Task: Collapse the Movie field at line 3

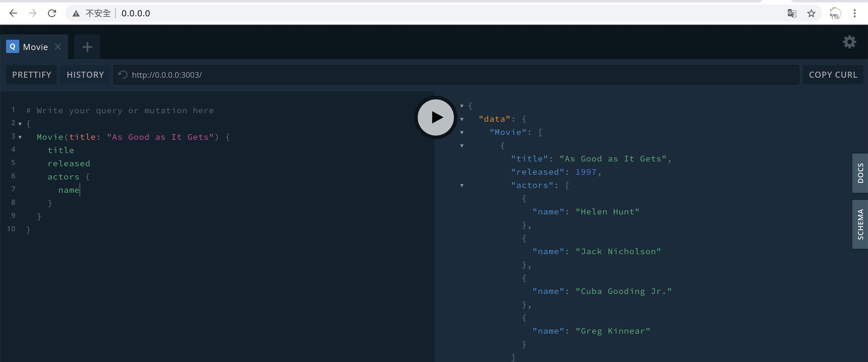Action: click(20, 137)
